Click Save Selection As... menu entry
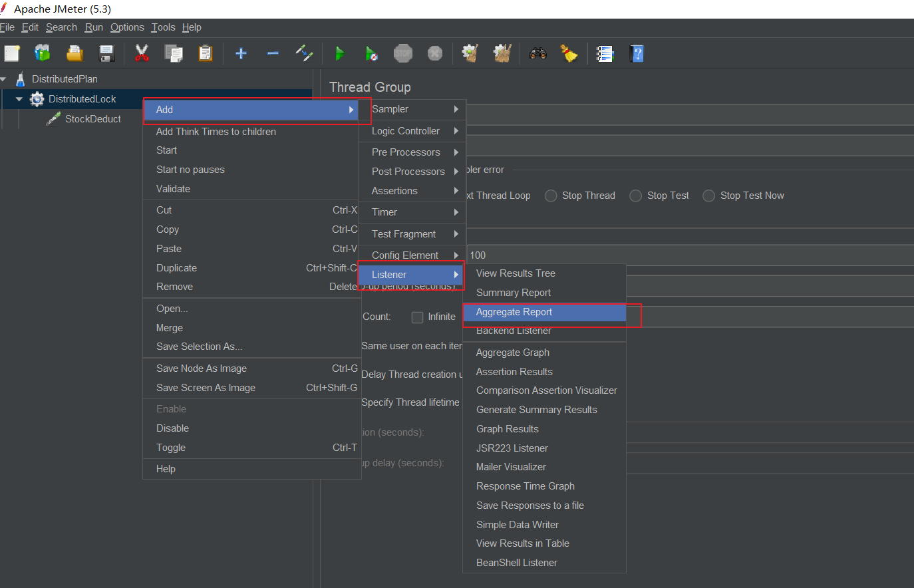This screenshot has width=914, height=588. pyautogui.click(x=252, y=347)
